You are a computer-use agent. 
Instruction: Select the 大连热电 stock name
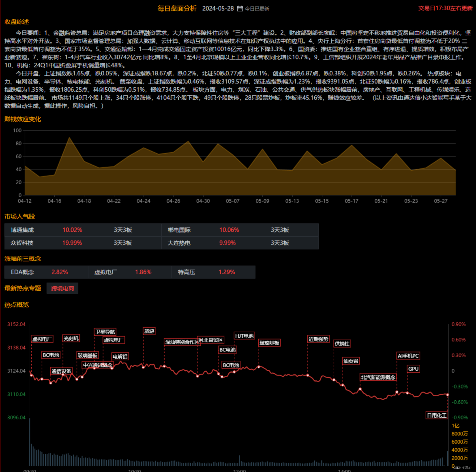click(179, 243)
